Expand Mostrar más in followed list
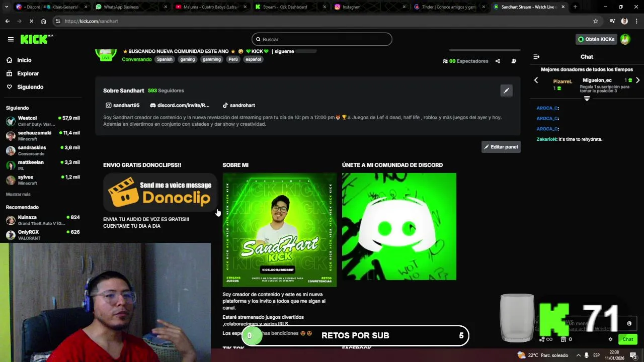 [18, 194]
